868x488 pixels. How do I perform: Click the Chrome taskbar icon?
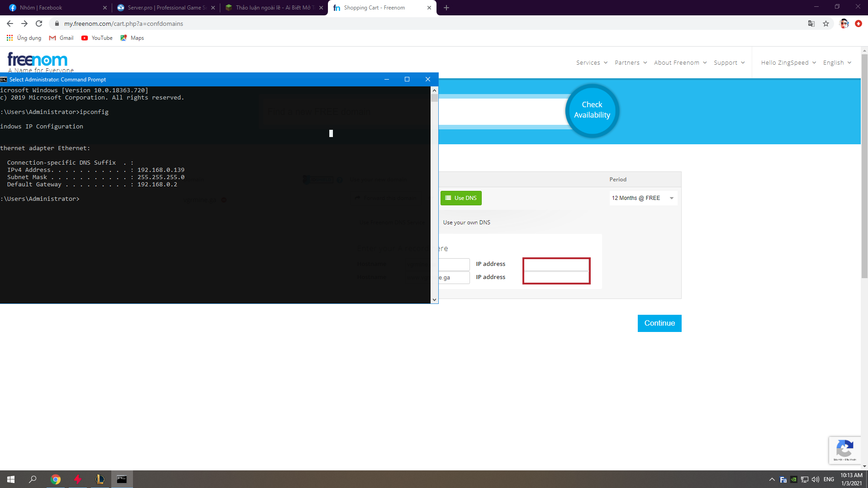click(x=56, y=479)
